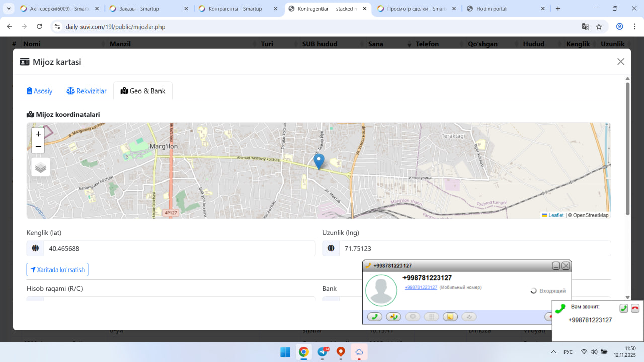The image size is (644, 362).
Task: Zoom in on the customer map
Action: [x=38, y=134]
